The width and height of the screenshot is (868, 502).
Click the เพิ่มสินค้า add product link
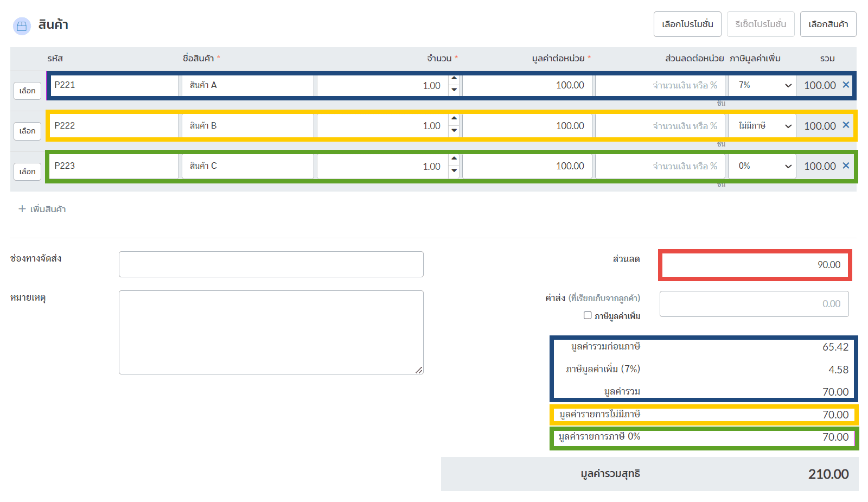(x=42, y=209)
